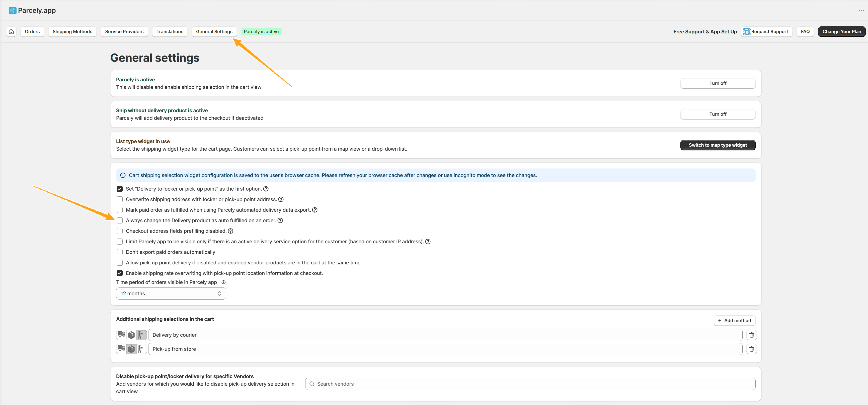Open help icon beside Time period label
868x405 pixels.
223,282
